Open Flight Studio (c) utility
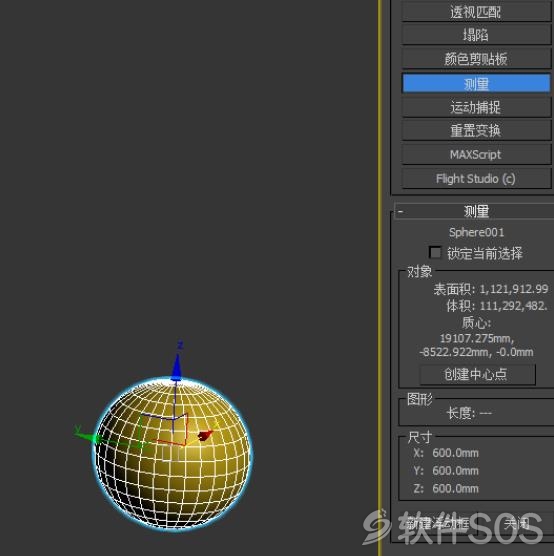The height and width of the screenshot is (556, 554). [x=476, y=178]
